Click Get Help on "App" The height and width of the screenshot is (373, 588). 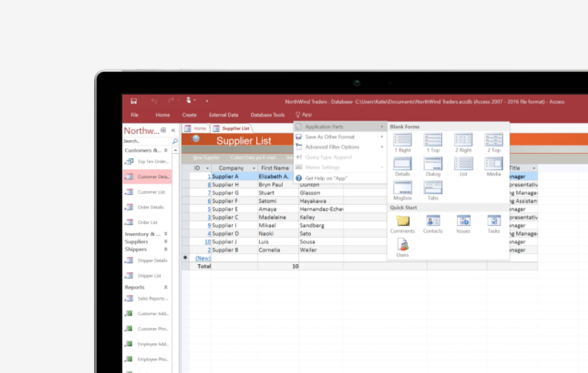coord(340,178)
